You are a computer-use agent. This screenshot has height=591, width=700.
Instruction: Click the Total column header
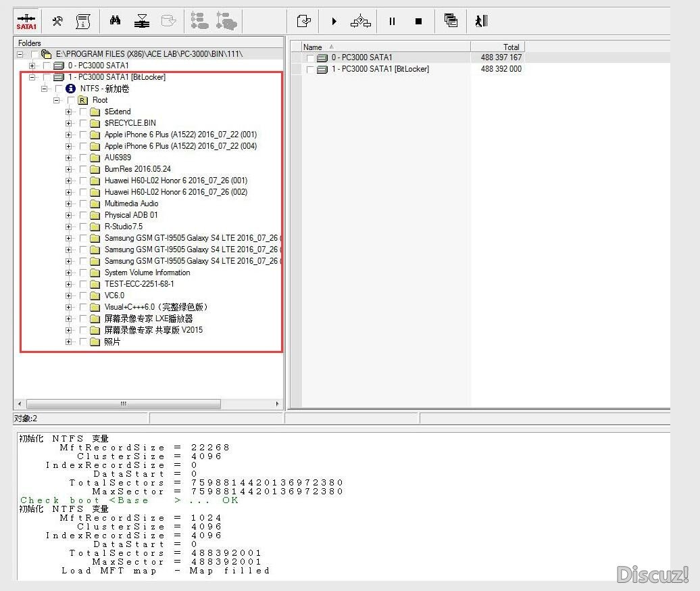click(497, 47)
